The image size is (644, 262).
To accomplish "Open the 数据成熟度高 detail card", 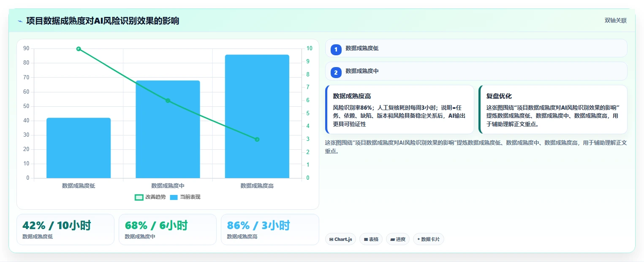I will pyautogui.click(x=399, y=110).
